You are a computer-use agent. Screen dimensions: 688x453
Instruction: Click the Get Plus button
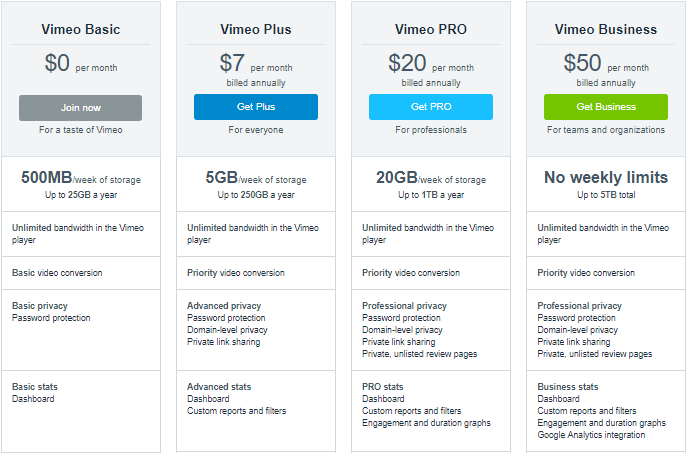[x=256, y=107]
